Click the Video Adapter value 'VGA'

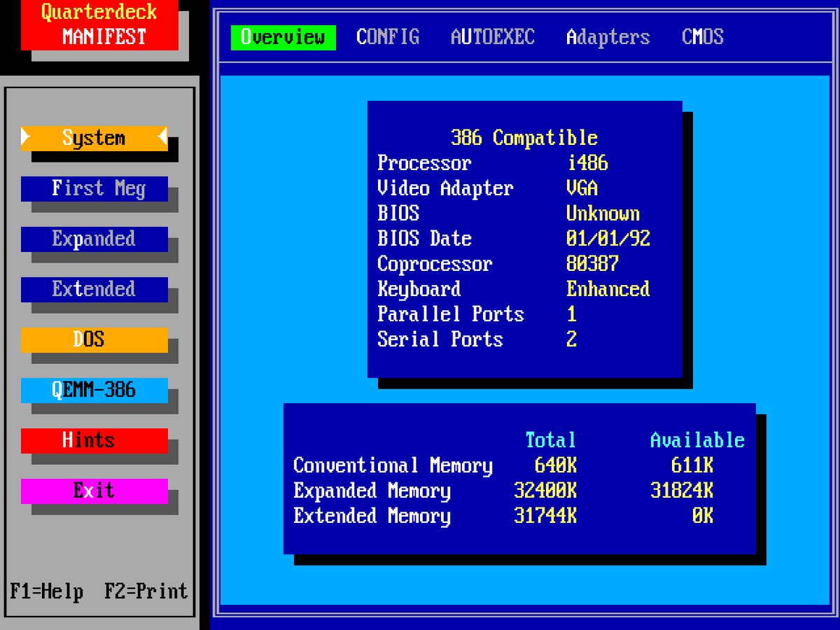(x=582, y=188)
